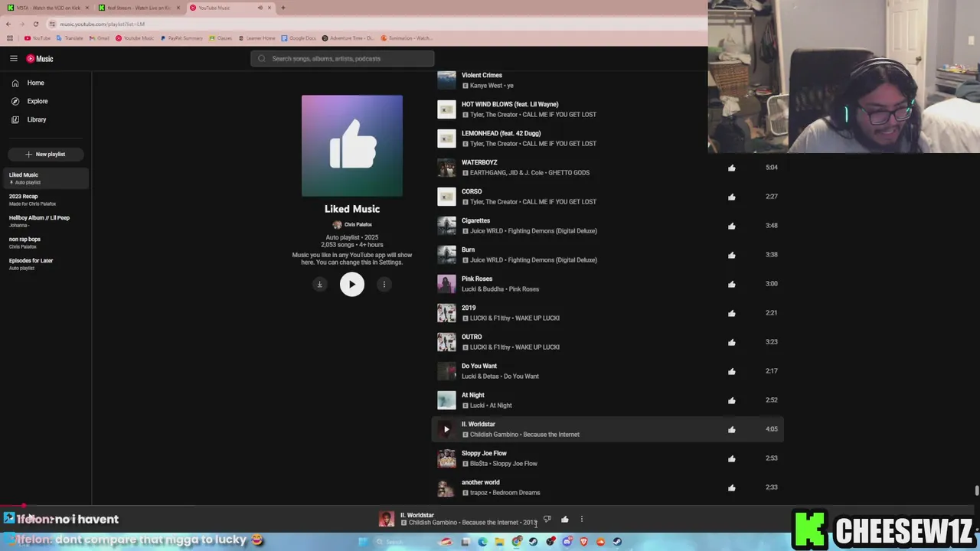Open Chris Palafox profile link

[352, 224]
